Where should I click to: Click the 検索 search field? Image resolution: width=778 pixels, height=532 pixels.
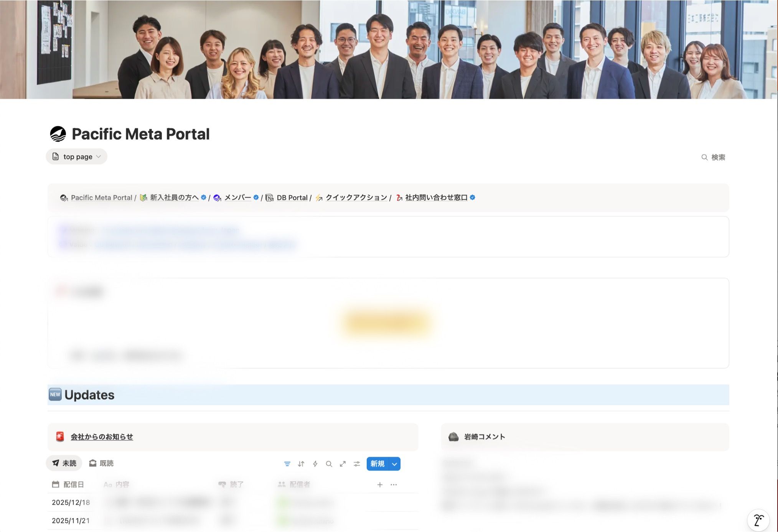point(714,157)
